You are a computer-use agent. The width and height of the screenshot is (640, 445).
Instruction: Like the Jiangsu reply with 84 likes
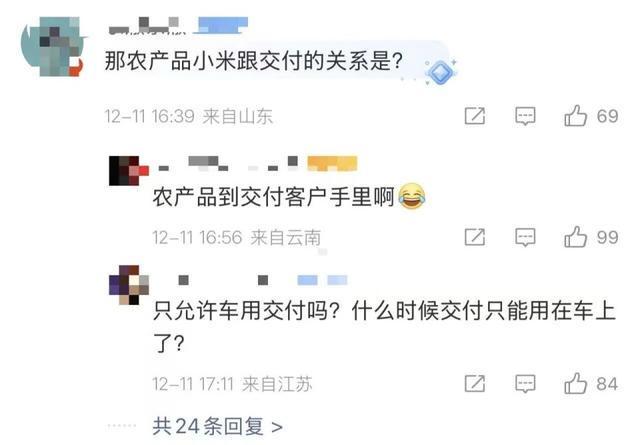click(x=576, y=383)
